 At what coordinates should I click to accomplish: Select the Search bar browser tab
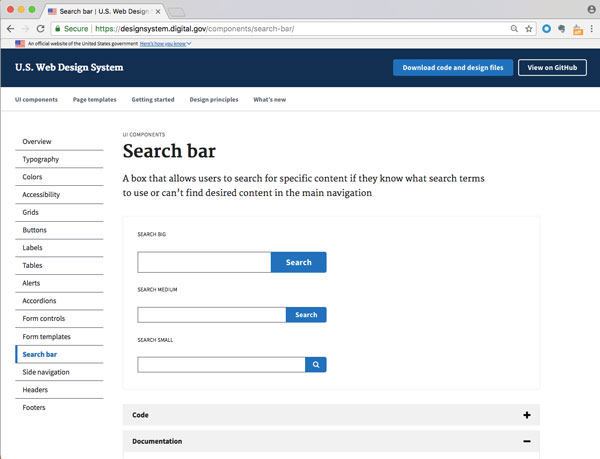point(104,11)
